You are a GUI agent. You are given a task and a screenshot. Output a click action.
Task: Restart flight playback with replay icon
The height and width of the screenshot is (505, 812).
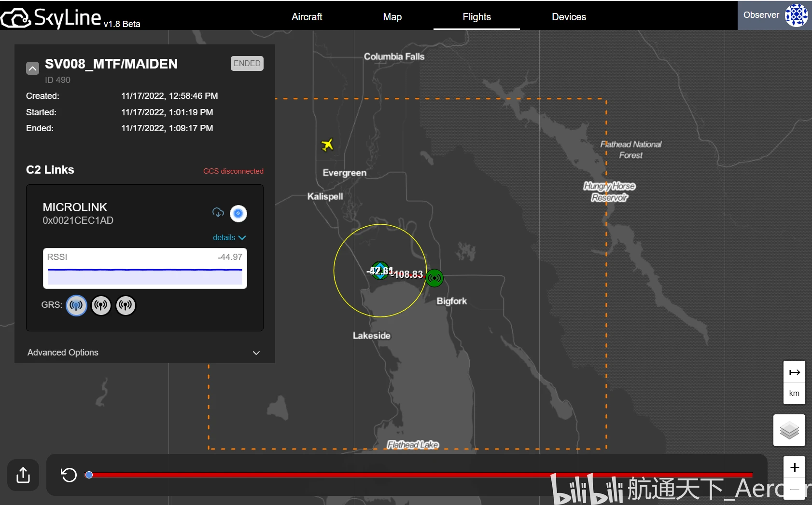[69, 475]
